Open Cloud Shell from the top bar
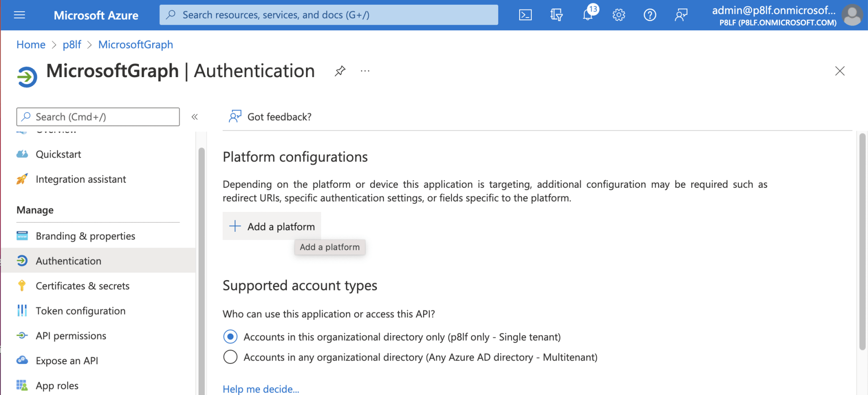Screen dimensions: 868x395 click(525, 15)
